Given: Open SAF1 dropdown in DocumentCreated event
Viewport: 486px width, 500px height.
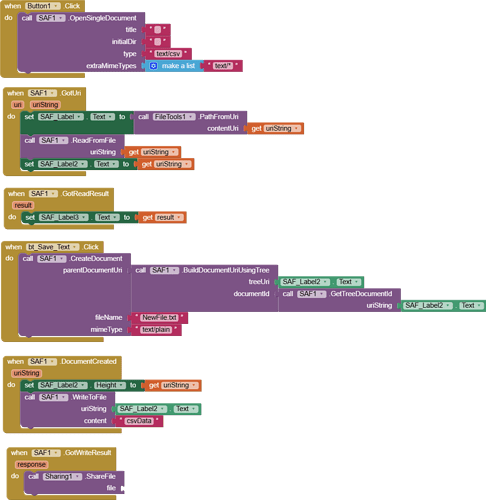Looking at the screenshot, I should (42, 361).
